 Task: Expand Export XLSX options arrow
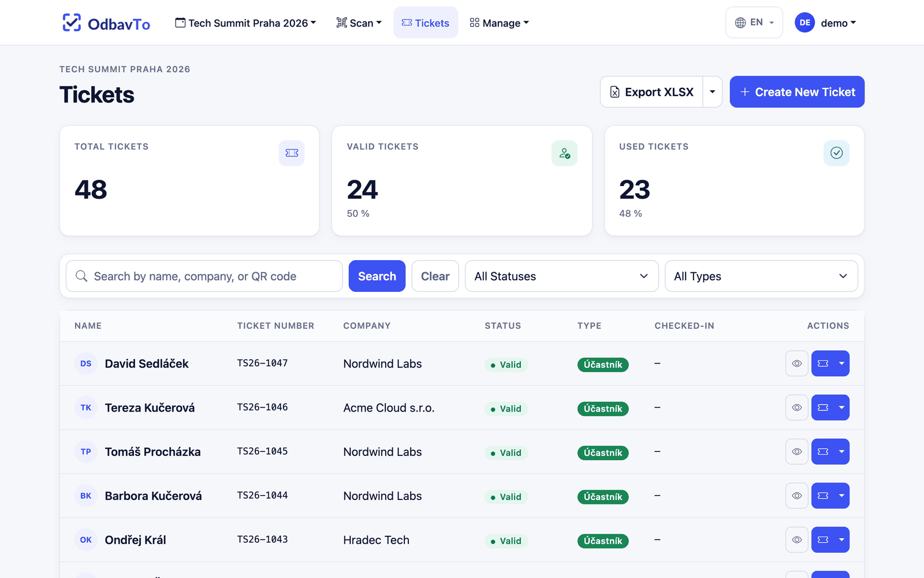tap(713, 92)
